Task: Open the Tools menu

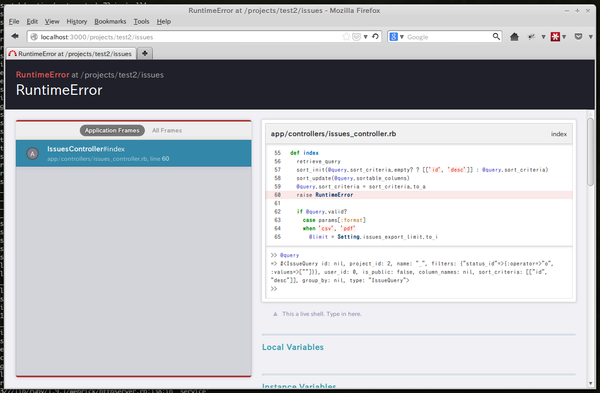Action: [x=141, y=21]
